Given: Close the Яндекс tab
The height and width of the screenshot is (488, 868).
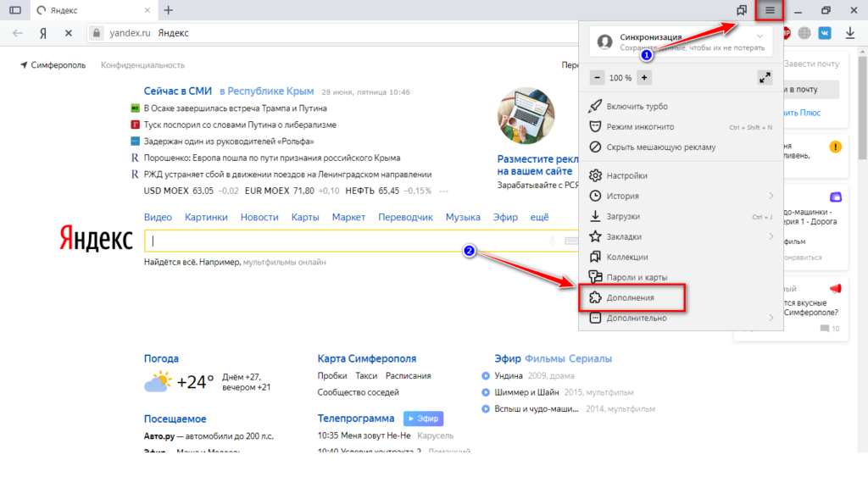Looking at the screenshot, I should coord(147,10).
